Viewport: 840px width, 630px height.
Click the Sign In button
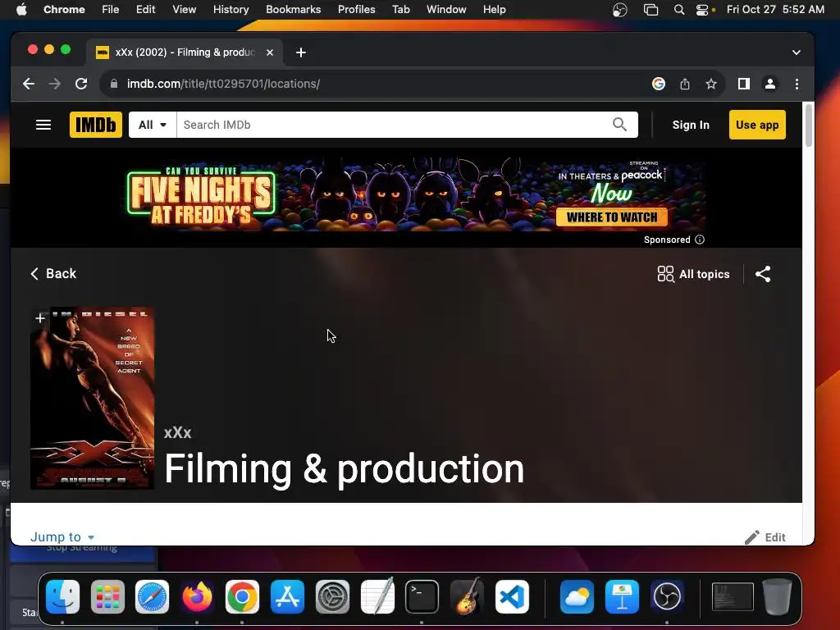click(x=691, y=125)
